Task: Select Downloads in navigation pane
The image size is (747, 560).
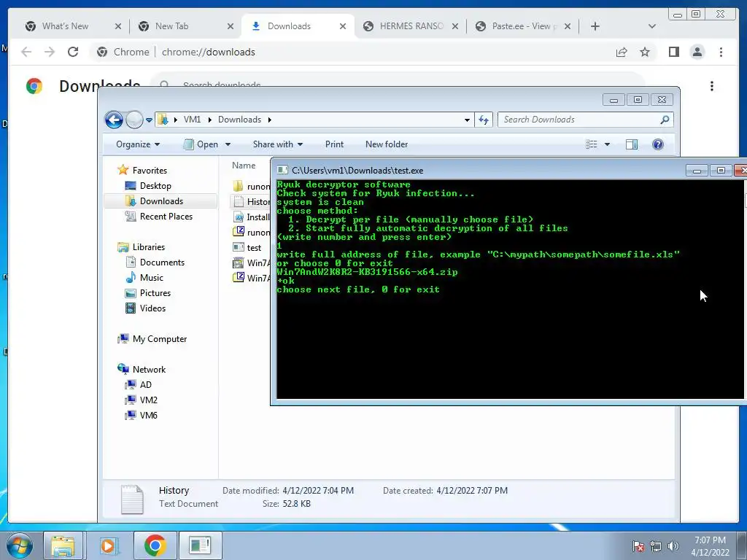Action: click(x=161, y=201)
